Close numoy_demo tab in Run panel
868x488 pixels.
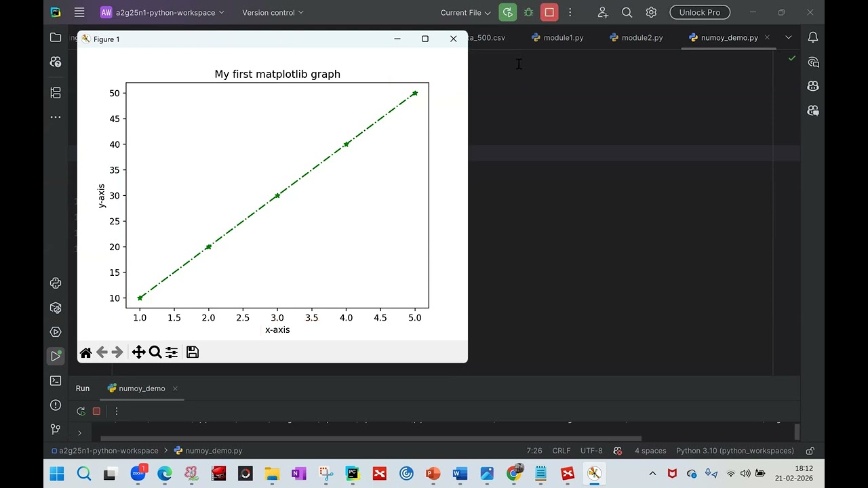click(175, 388)
